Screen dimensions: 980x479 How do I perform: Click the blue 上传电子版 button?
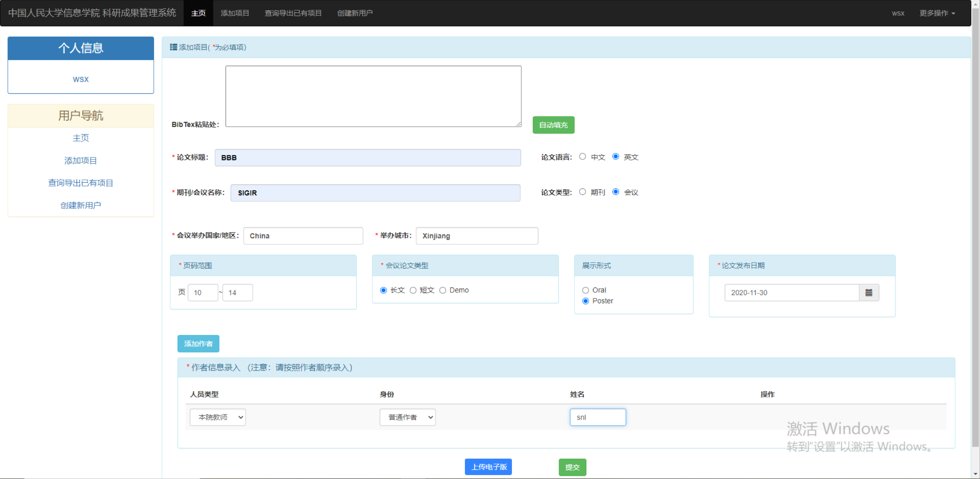[x=489, y=467]
